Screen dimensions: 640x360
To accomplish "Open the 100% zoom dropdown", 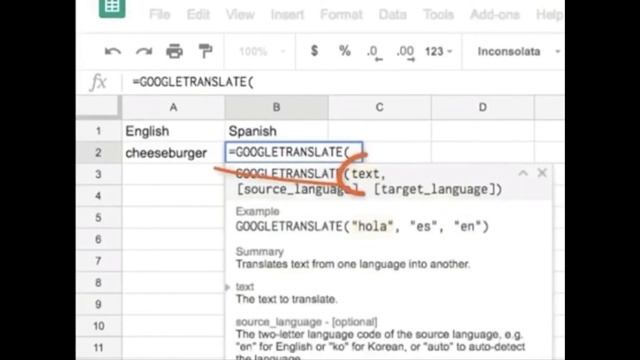I will pyautogui.click(x=261, y=51).
